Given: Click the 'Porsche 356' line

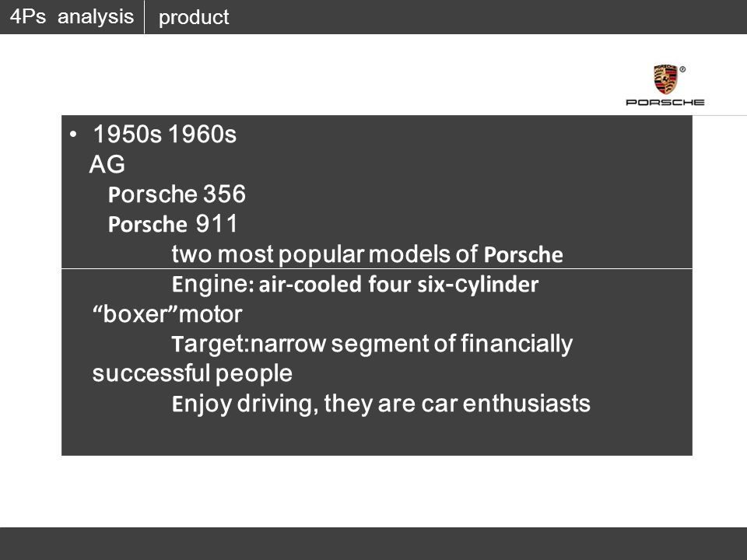Looking at the screenshot, I should [177, 194].
